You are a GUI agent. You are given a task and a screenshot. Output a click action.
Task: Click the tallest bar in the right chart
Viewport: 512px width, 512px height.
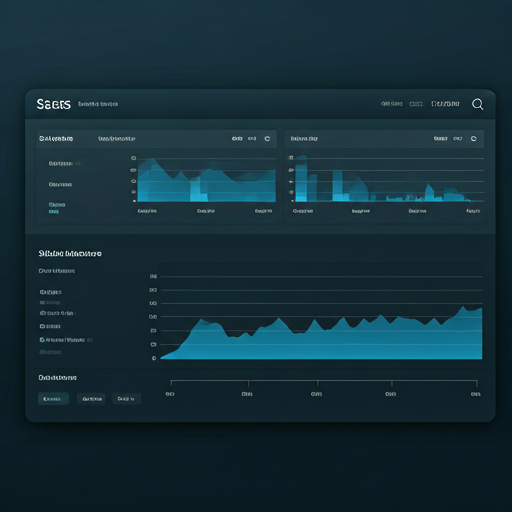[x=301, y=178]
